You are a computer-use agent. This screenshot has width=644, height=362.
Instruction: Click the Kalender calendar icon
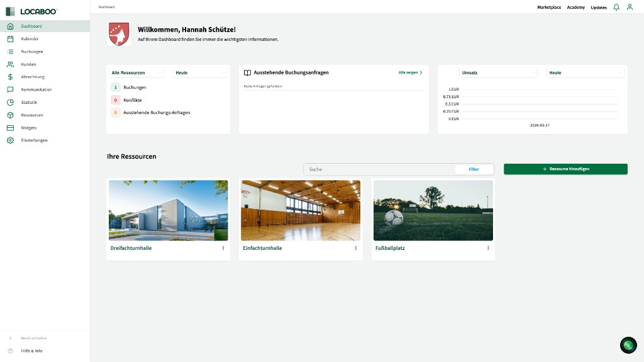tap(10, 38)
